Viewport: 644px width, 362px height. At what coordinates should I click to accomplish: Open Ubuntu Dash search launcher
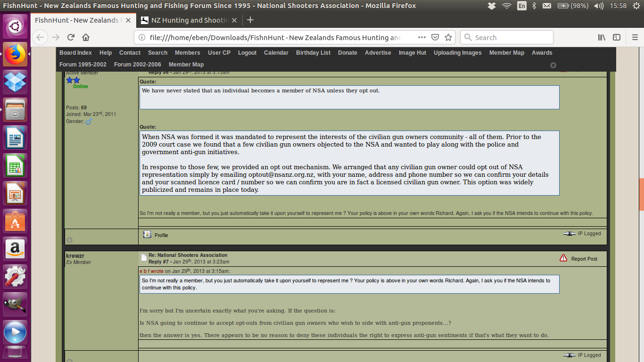tap(16, 27)
